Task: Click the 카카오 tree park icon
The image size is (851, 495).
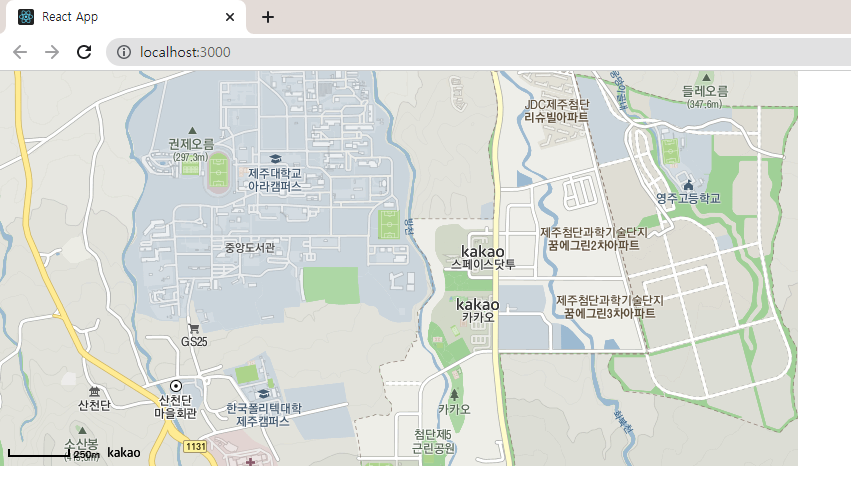Action: click(x=454, y=395)
